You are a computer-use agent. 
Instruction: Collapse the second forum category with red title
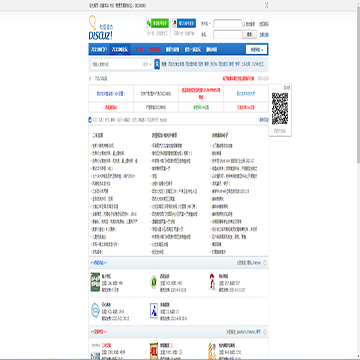(265, 332)
